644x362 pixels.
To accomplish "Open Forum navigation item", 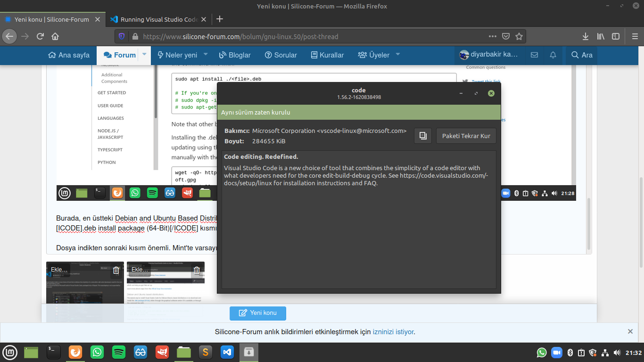I will pyautogui.click(x=120, y=55).
